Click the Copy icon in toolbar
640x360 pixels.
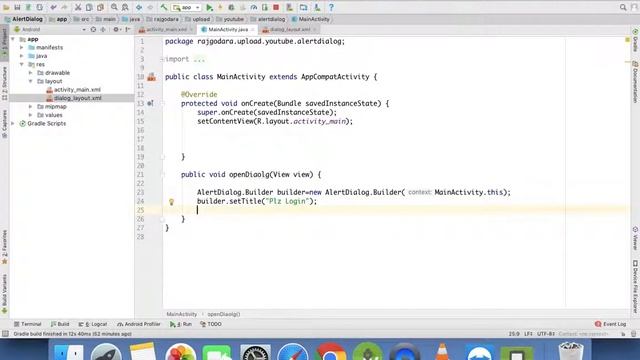(89, 7)
